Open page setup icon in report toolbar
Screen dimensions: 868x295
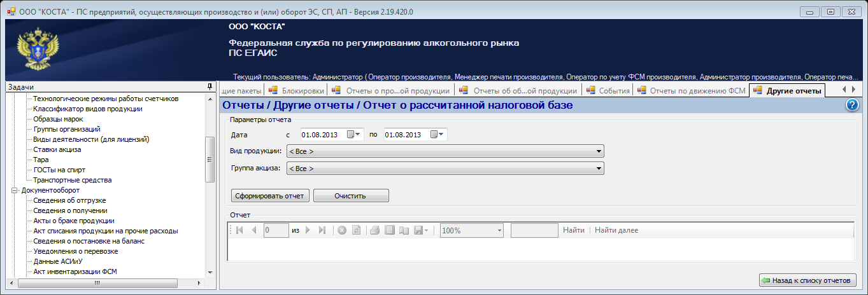(x=403, y=230)
